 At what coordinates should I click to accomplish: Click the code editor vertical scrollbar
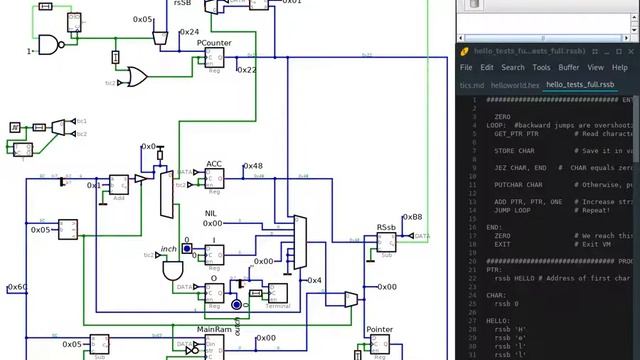(x=637, y=130)
